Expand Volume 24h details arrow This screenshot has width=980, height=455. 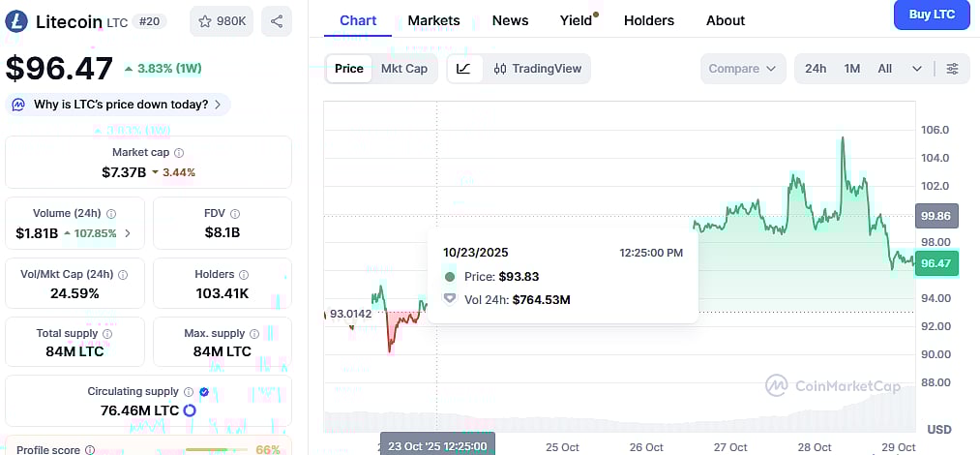pos(129,233)
